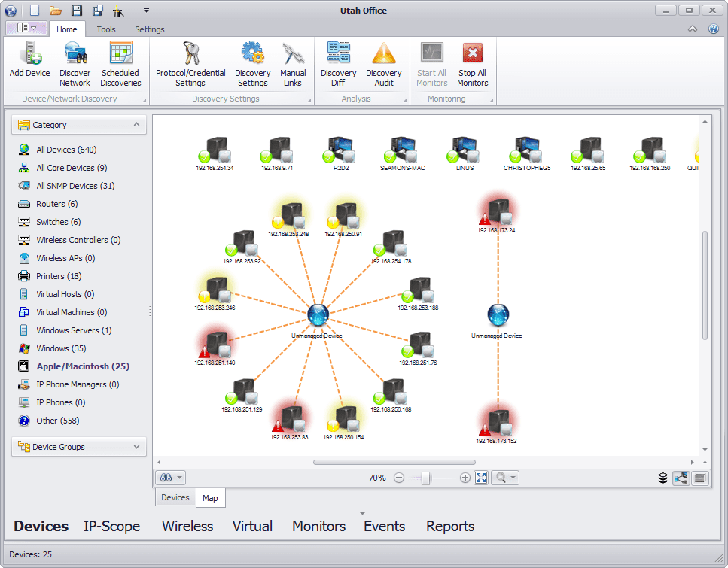Switch to the Devices view tab

tap(175, 497)
